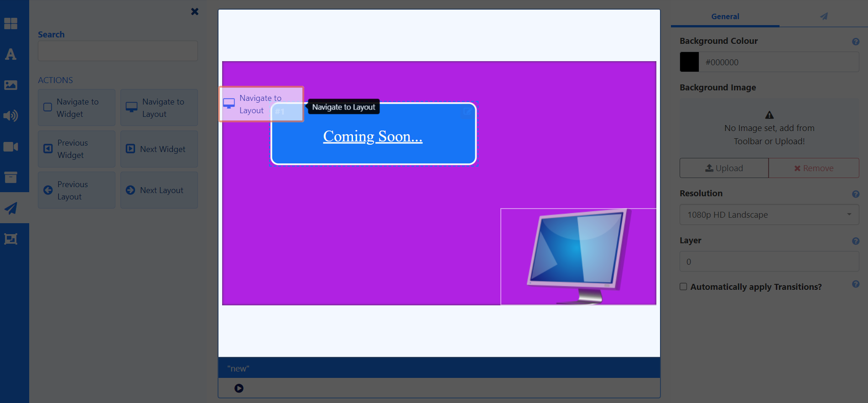Click the Layer number input field
868x403 pixels.
click(769, 262)
